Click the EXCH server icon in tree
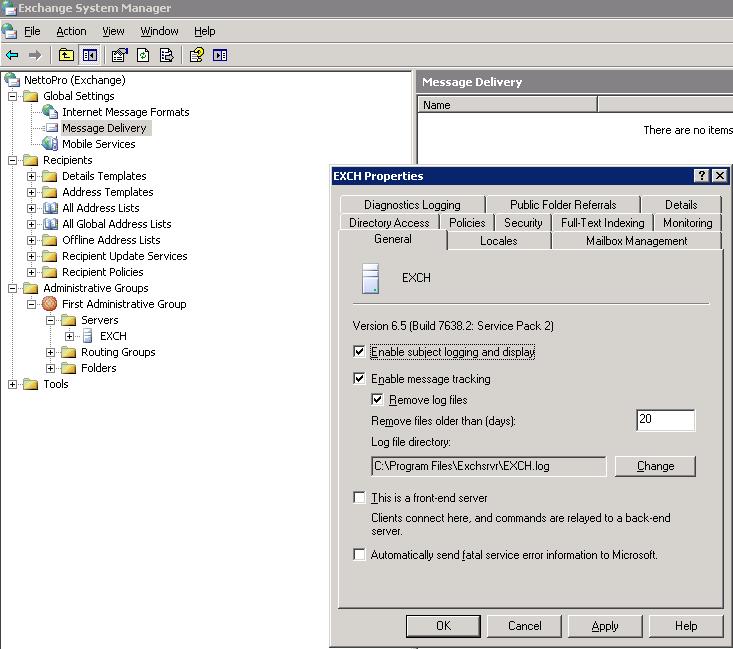 (x=87, y=336)
